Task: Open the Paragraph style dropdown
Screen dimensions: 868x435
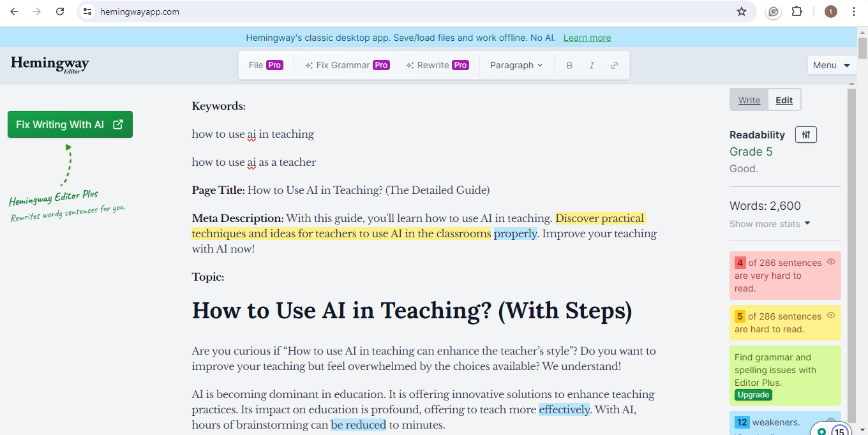Action: point(516,64)
